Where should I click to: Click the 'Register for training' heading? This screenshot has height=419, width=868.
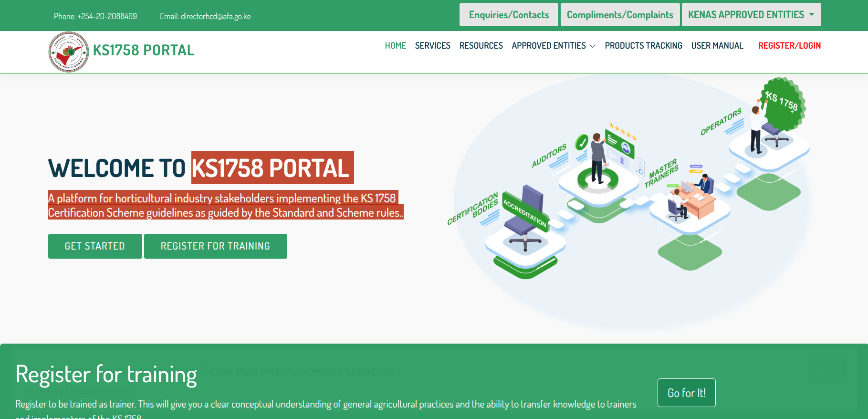106,375
